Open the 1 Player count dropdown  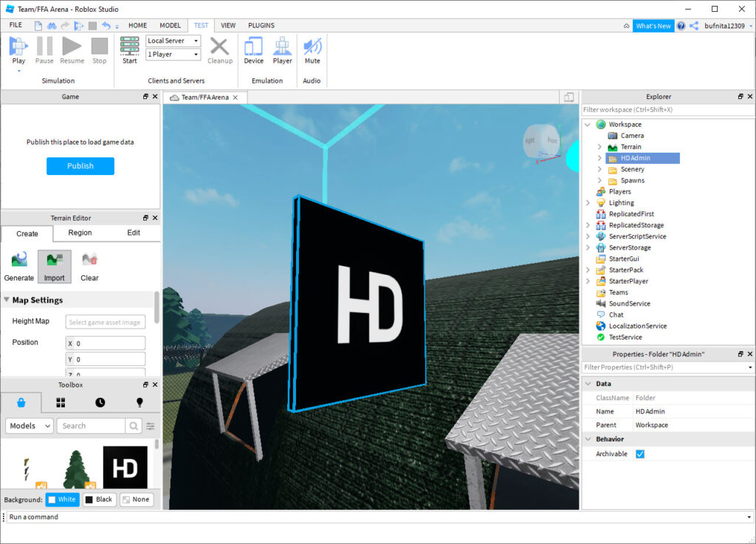coord(173,55)
